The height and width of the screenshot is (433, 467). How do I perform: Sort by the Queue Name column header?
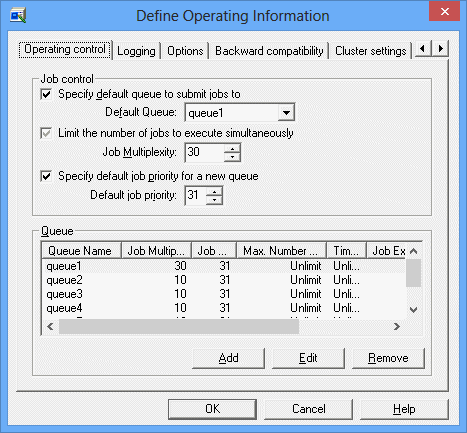tap(81, 251)
